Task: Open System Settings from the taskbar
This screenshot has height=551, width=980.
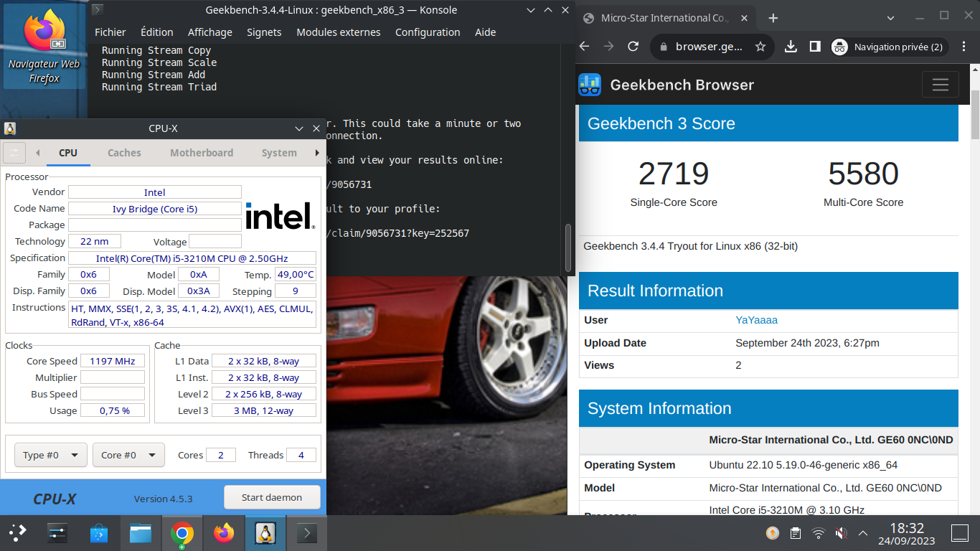Action: click(57, 533)
